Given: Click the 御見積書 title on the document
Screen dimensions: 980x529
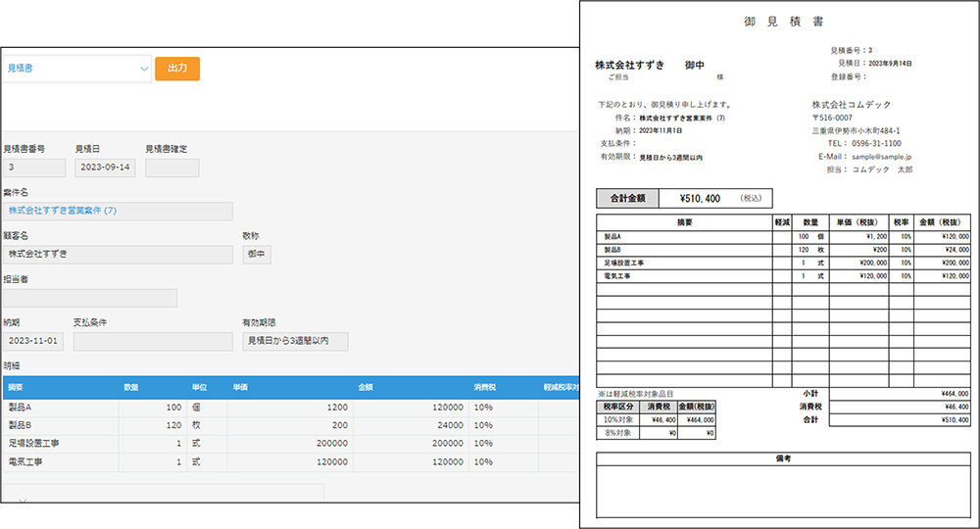Looking at the screenshot, I should click(x=784, y=22).
